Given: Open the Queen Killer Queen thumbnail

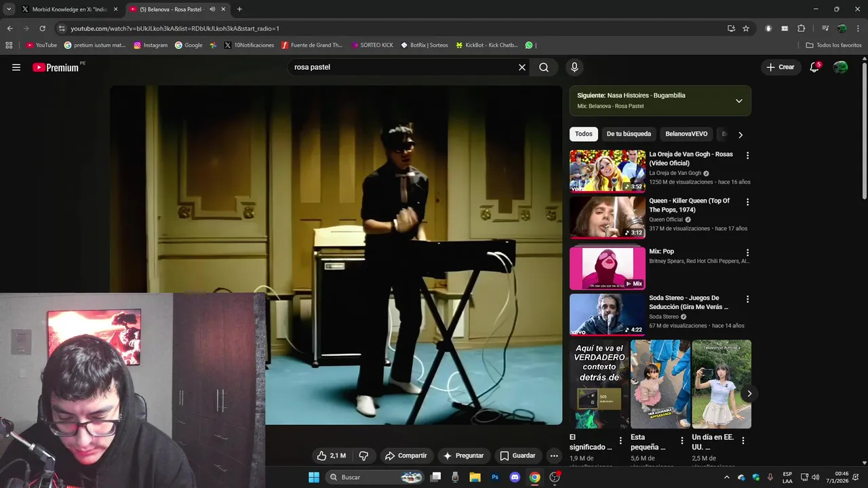Looking at the screenshot, I should [x=607, y=218].
